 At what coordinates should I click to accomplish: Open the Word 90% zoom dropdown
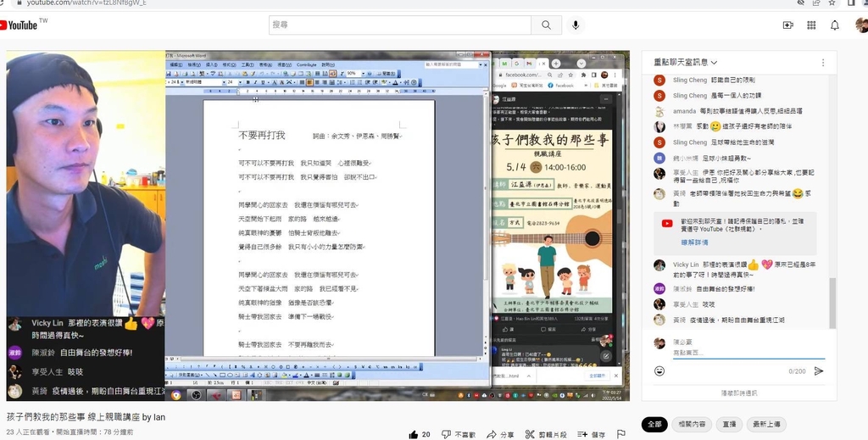[x=363, y=74]
